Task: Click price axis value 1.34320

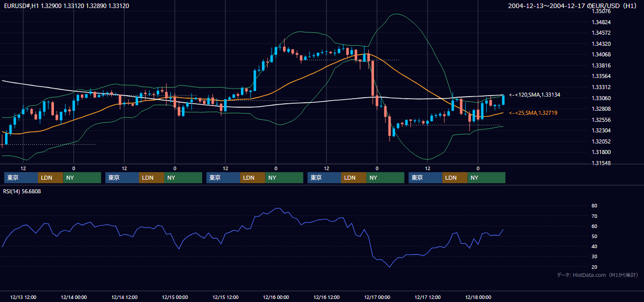Action: click(x=601, y=44)
